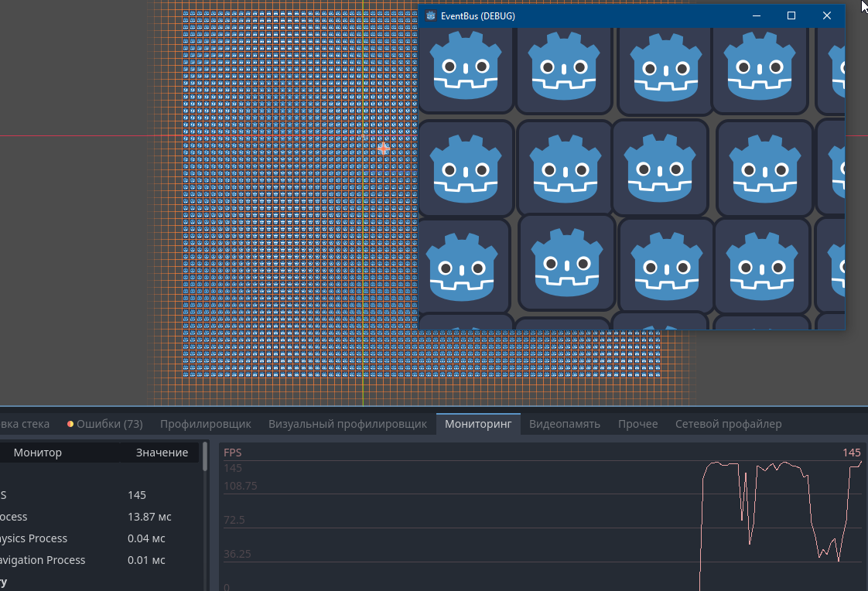The width and height of the screenshot is (868, 591).
Task: Select the Physics Process 0.04 мс value
Action: tap(146, 538)
